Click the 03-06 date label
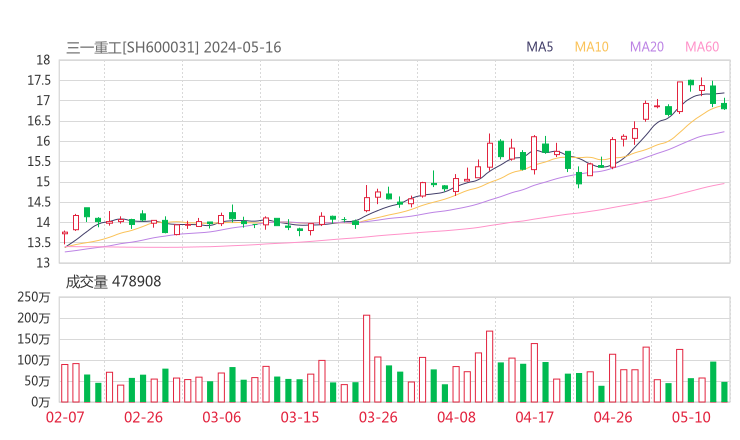Screen dimensions: 740x440 222,417
